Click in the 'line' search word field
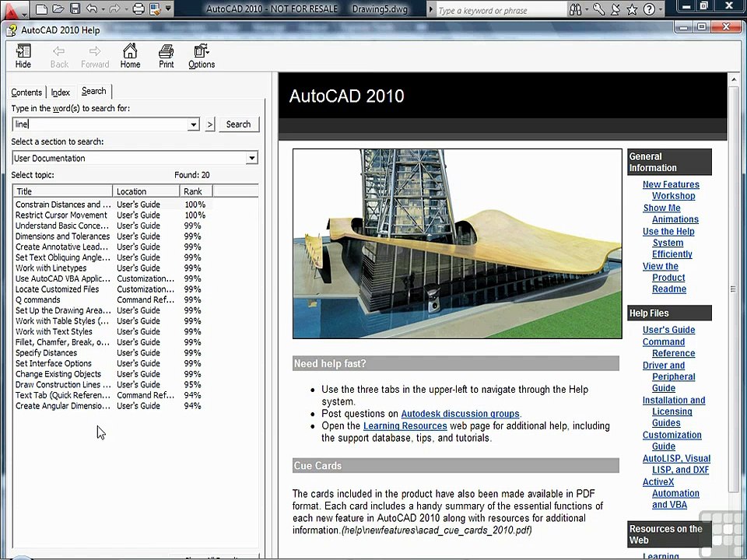Image resolution: width=747 pixels, height=560 pixels. (100, 124)
